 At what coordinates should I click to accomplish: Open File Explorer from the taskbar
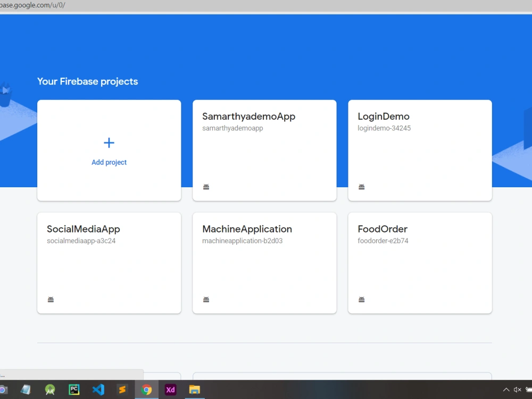click(194, 389)
